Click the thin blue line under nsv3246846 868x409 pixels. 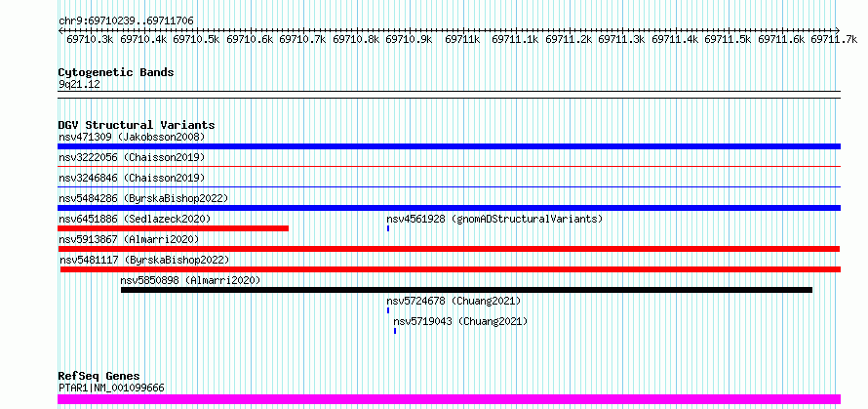pos(449,186)
